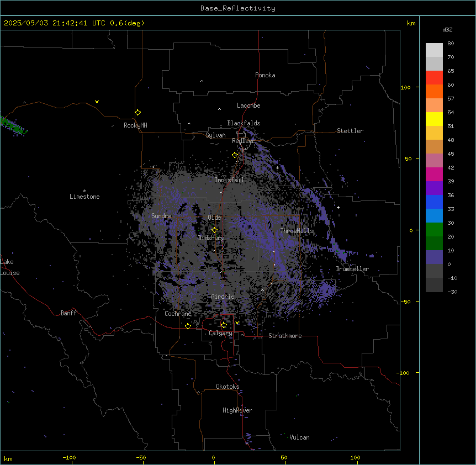Click the Limestone label
The width and height of the screenshot is (476, 465).
pyautogui.click(x=84, y=197)
